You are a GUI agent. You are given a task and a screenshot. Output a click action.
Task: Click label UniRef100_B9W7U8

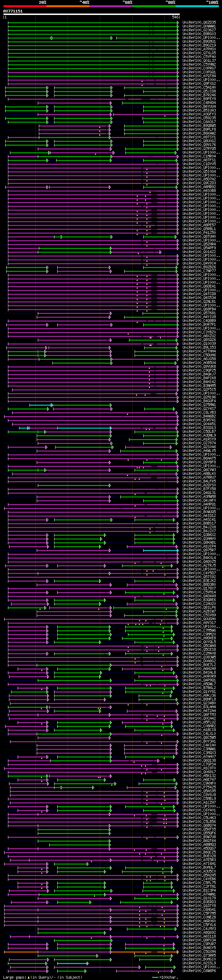[x=199, y=837]
